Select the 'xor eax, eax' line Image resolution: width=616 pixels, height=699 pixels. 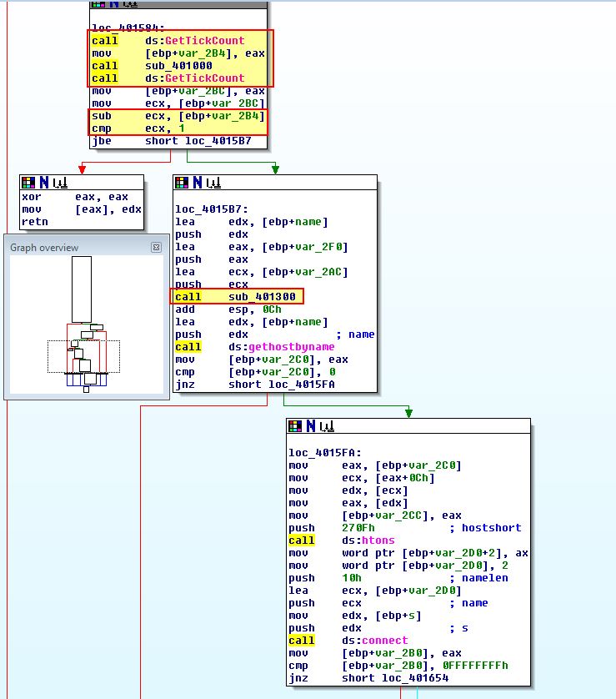(x=75, y=197)
